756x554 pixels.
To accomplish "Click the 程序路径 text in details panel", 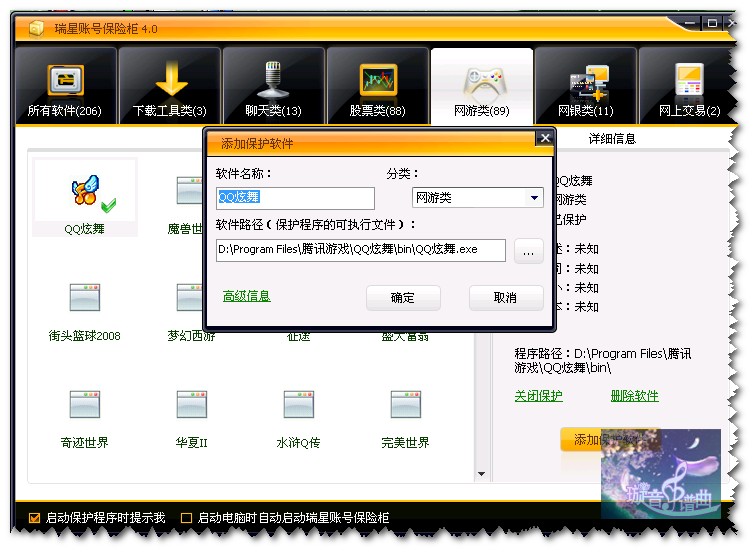I will coord(603,361).
